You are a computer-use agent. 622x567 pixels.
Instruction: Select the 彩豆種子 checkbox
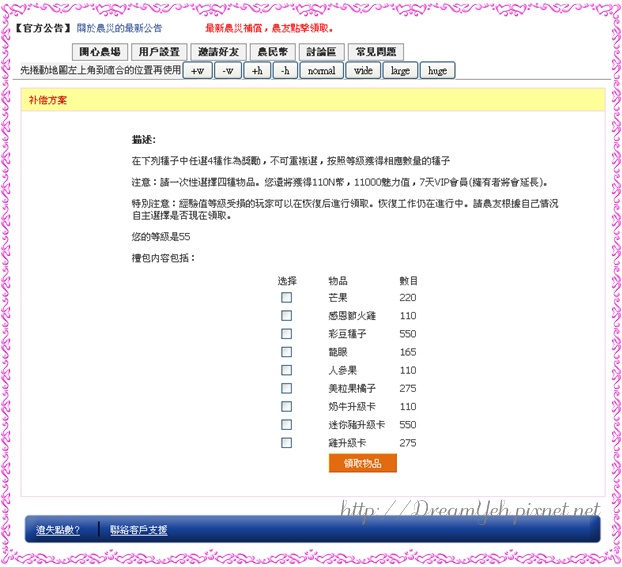[286, 334]
